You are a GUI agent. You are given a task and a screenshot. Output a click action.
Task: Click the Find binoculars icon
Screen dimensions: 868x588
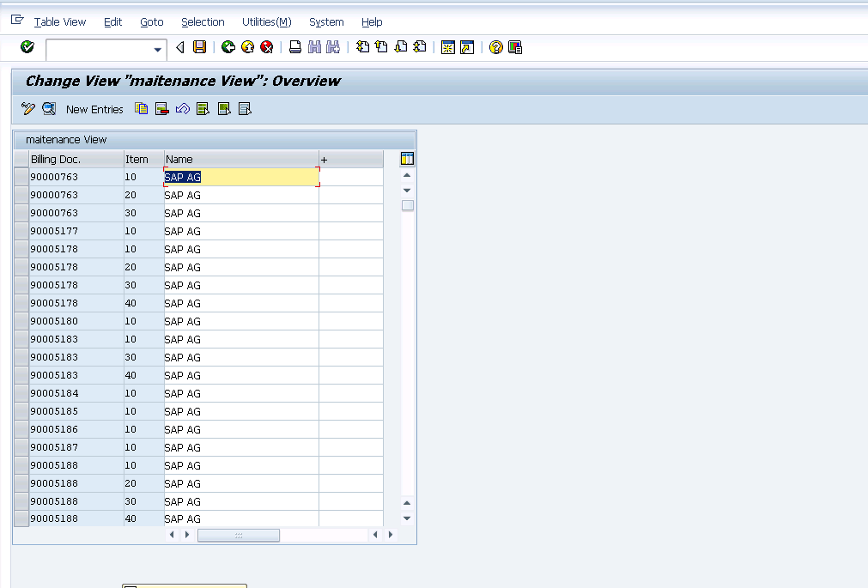pyautogui.click(x=314, y=47)
